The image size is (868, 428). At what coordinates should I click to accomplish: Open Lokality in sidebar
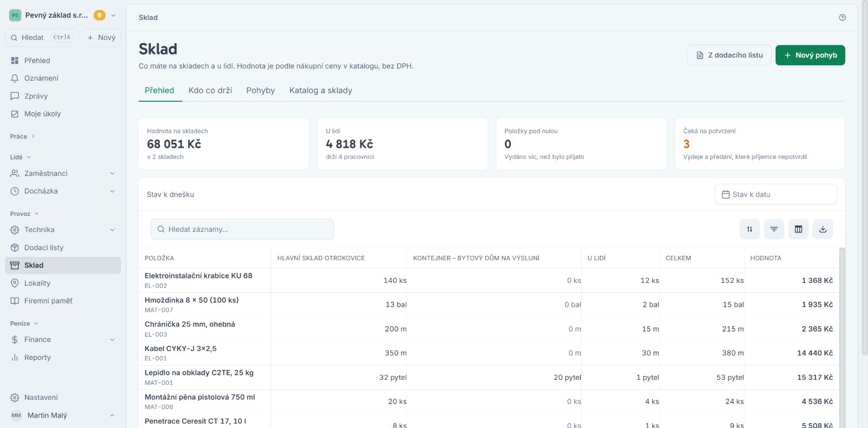[63, 283]
